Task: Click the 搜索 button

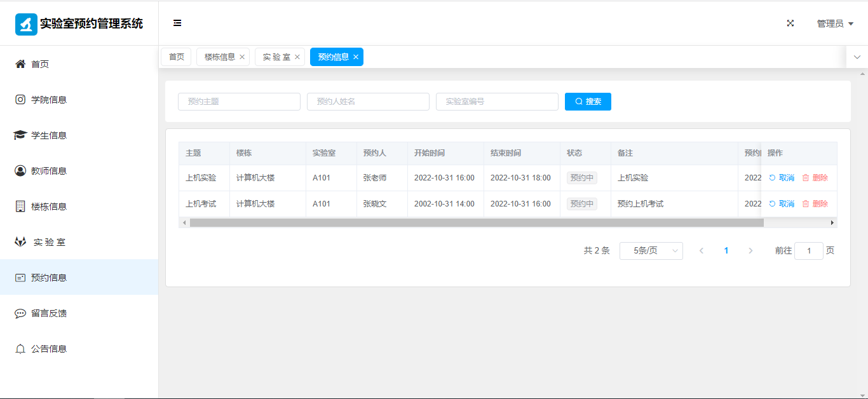Action: click(x=588, y=102)
